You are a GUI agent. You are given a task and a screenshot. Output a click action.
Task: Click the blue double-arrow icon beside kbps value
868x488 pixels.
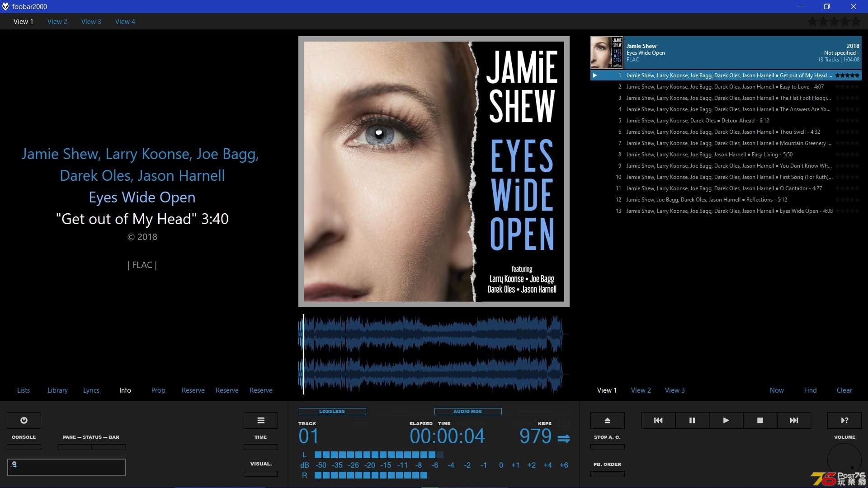[563, 438]
